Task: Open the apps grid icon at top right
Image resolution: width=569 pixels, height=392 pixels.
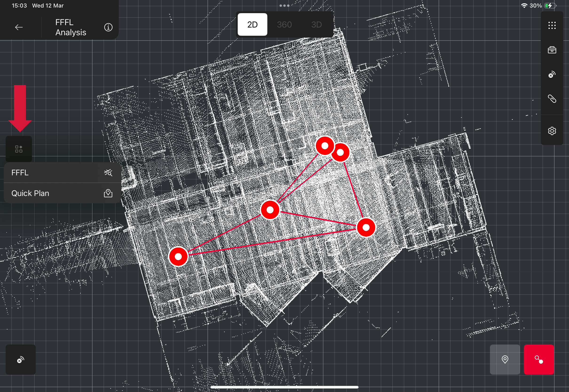Action: [552, 26]
